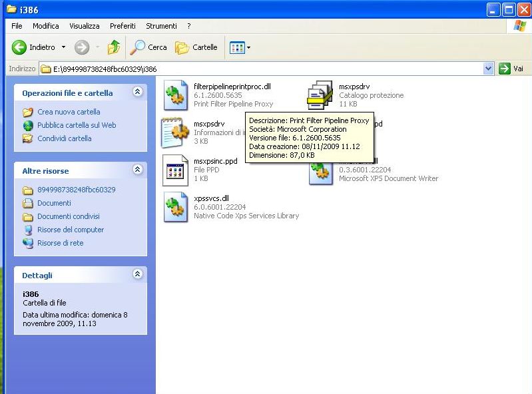The width and height of the screenshot is (532, 394).
Task: Open Risorse del computer link
Action: (71, 230)
